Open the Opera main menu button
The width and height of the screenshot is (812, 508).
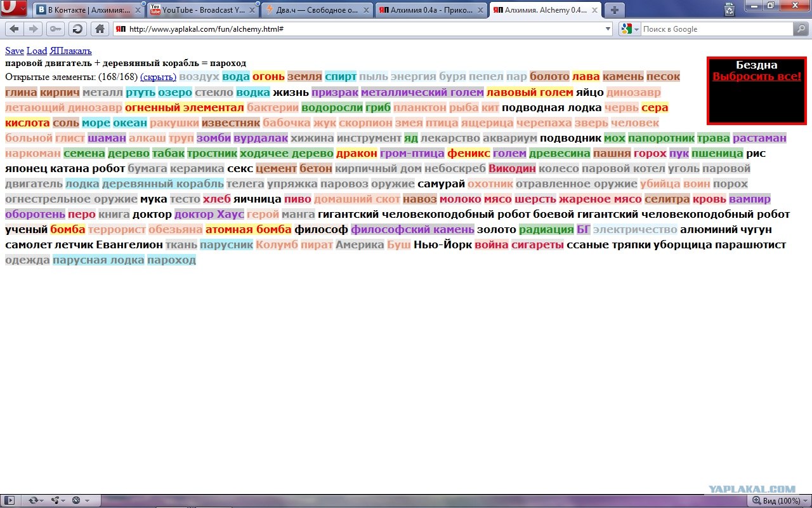tap(14, 8)
